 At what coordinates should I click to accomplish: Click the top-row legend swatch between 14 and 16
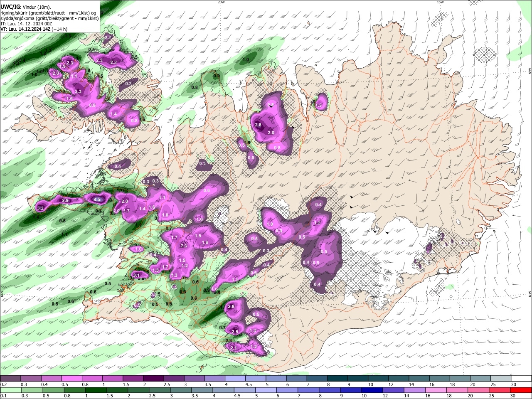coord(419,378)
